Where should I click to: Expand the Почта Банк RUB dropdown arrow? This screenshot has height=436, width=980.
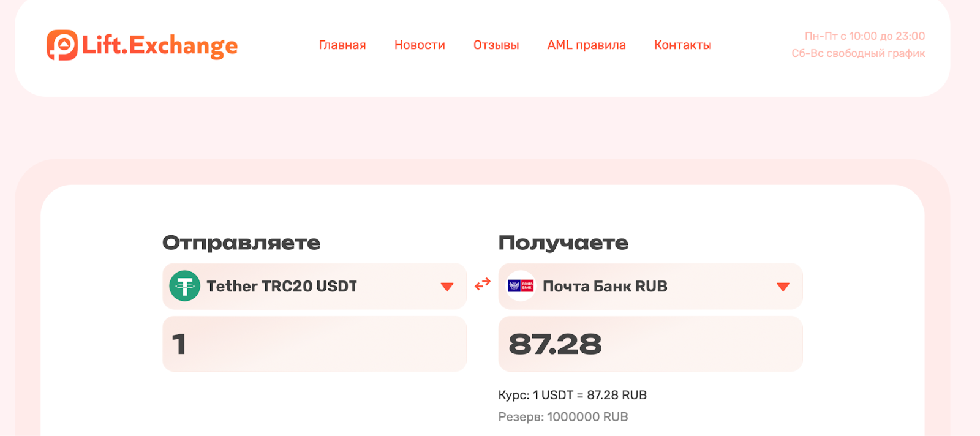click(x=783, y=287)
